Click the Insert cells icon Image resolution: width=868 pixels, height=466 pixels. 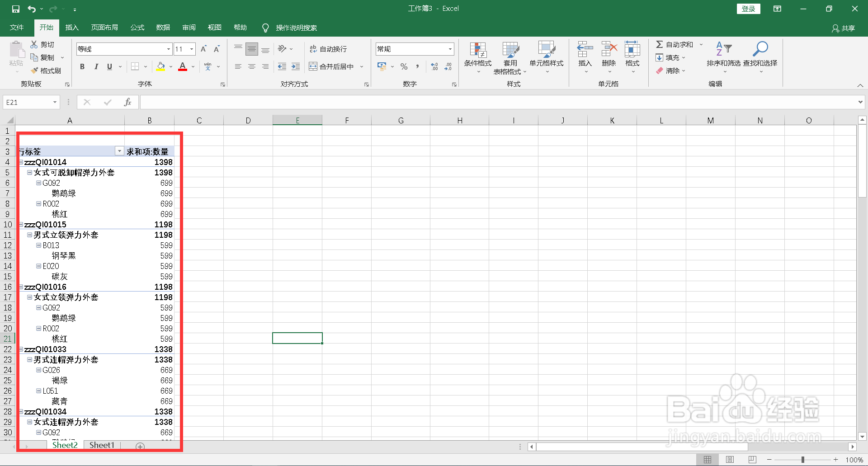tap(585, 49)
